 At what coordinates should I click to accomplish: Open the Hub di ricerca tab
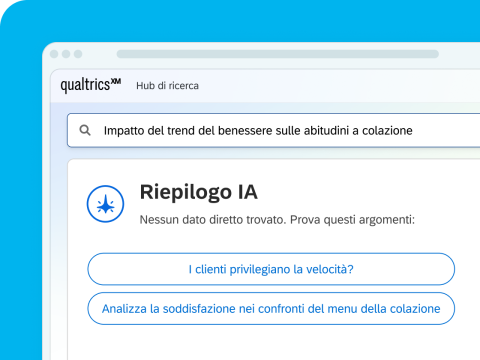click(167, 86)
